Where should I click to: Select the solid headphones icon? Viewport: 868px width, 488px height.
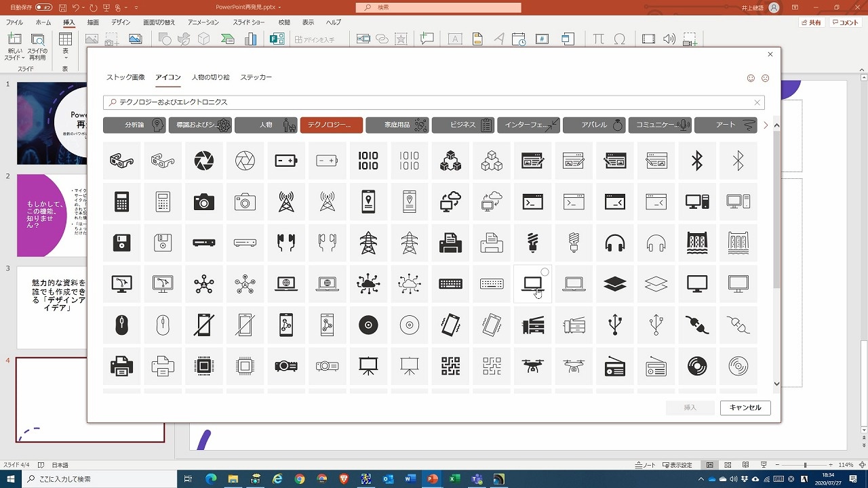click(615, 243)
